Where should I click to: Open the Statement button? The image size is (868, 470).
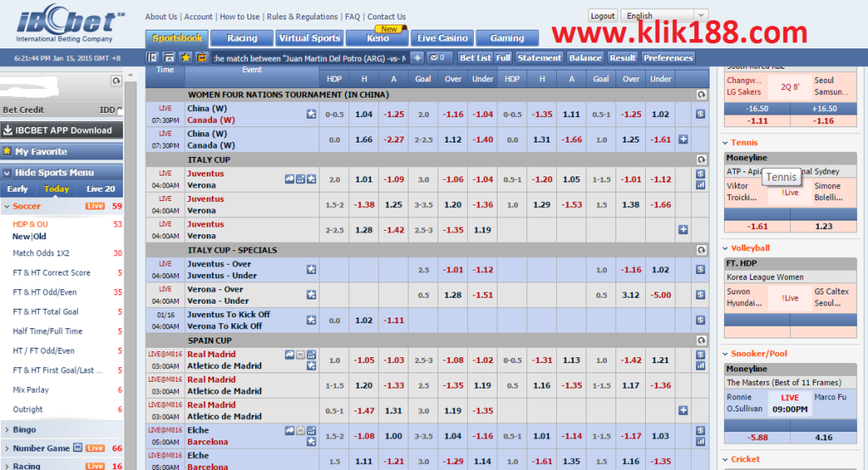click(x=539, y=58)
